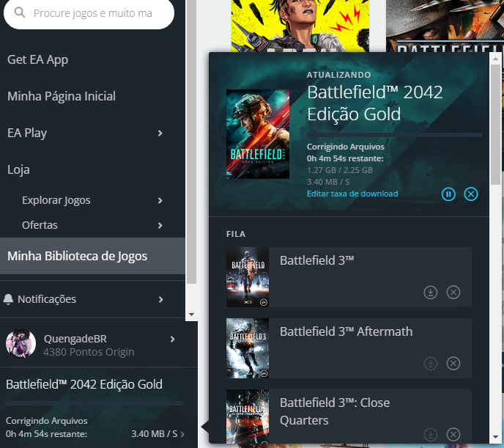Click the update progress bar in download panel
Screen dimensions: 504x448
395,135
